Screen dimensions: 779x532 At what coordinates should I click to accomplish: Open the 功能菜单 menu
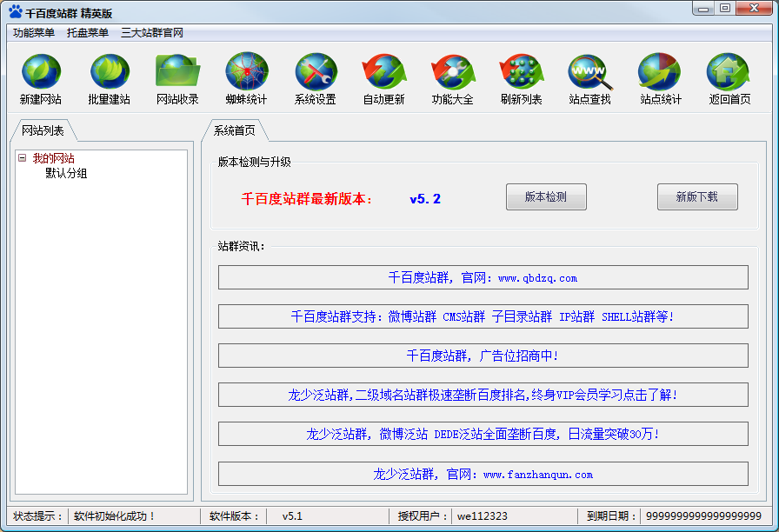(34, 33)
